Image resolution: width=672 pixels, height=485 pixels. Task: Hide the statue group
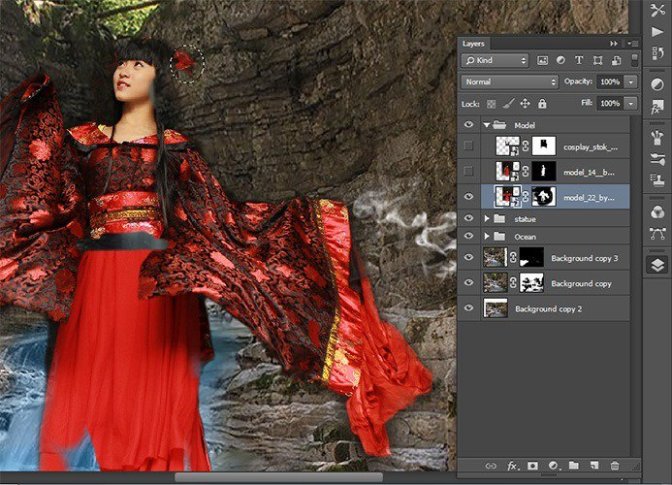[x=468, y=219]
